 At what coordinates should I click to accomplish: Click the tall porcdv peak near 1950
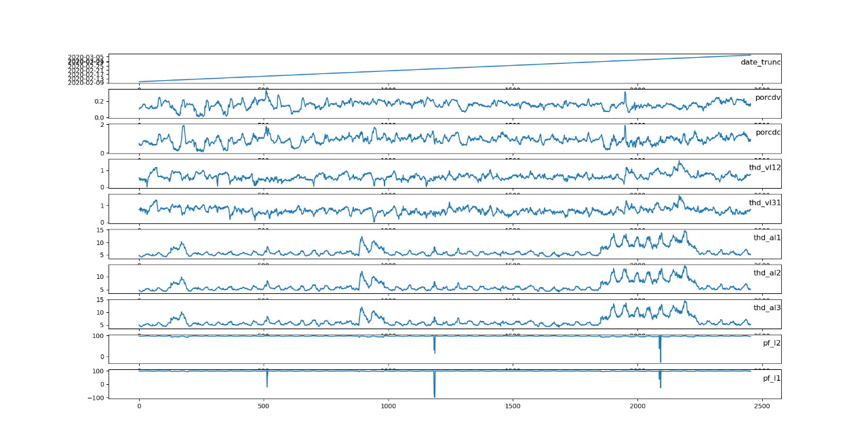pyautogui.click(x=625, y=93)
